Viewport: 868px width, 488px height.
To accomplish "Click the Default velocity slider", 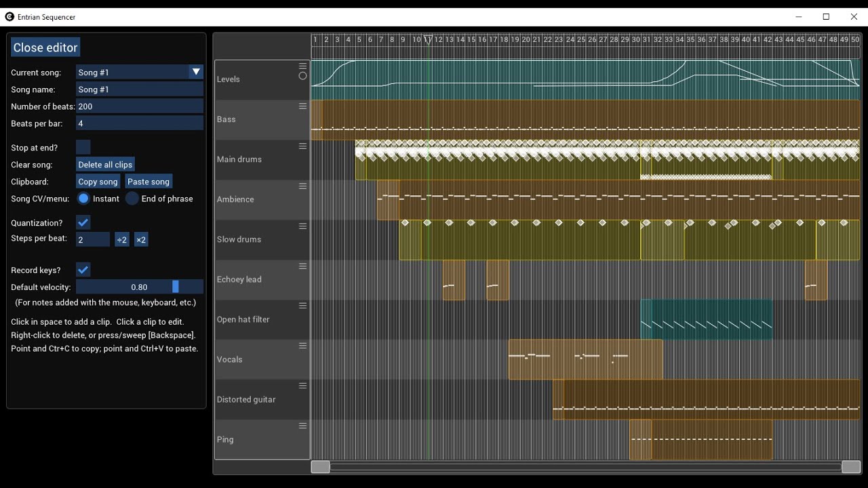I will click(140, 287).
